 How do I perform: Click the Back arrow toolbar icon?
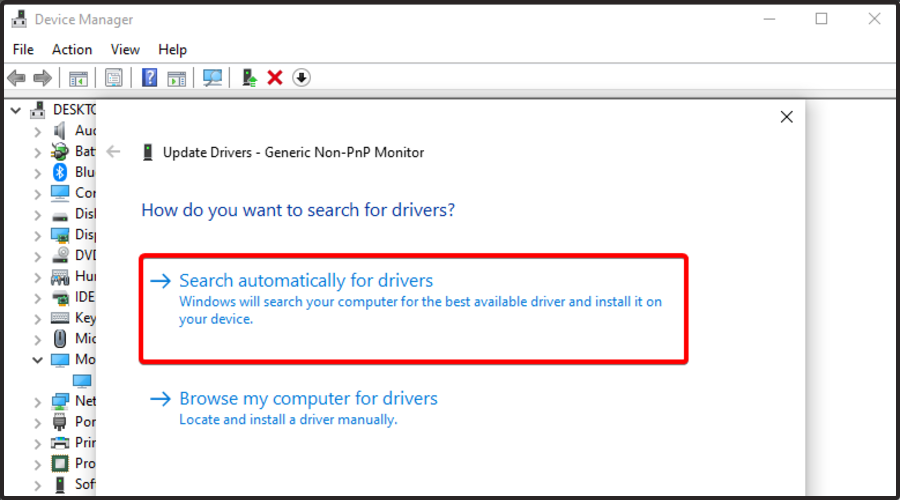17,77
